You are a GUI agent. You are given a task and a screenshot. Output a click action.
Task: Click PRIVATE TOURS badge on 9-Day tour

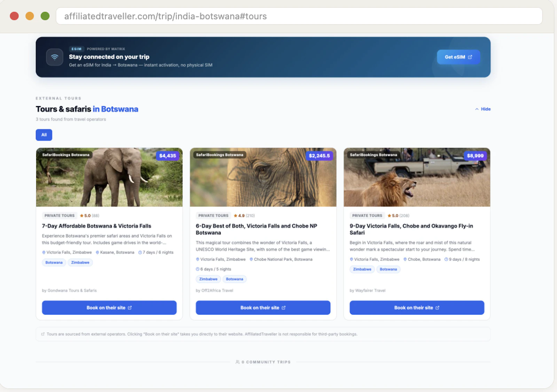367,215
